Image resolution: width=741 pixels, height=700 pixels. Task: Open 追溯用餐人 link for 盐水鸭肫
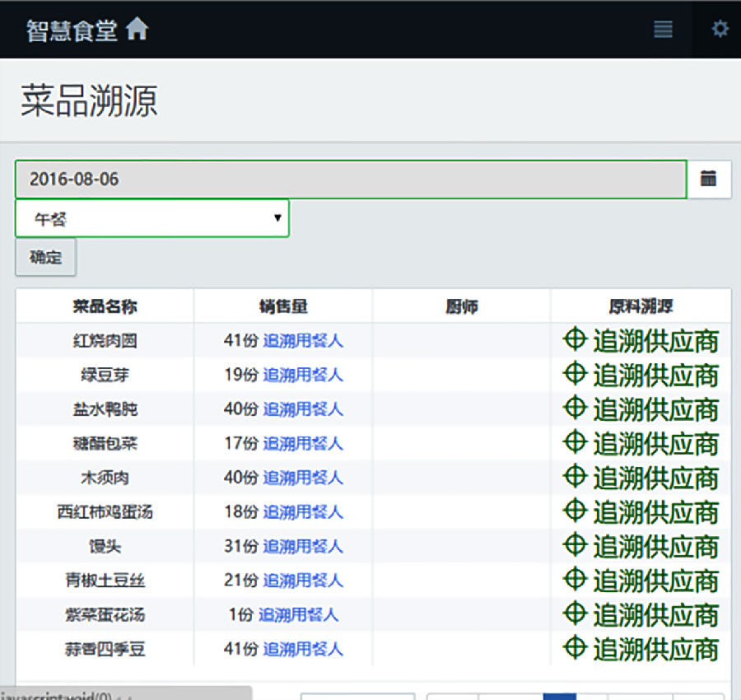click(302, 409)
